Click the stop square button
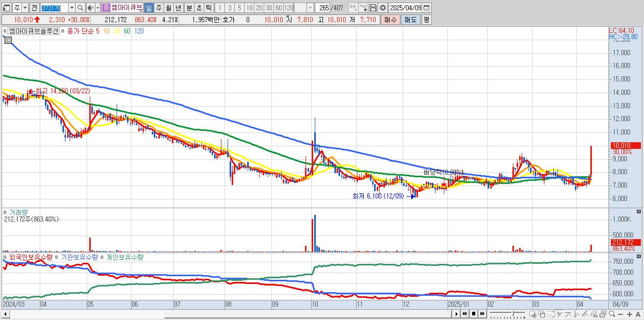The width and height of the screenshot is (644, 320). (474, 314)
